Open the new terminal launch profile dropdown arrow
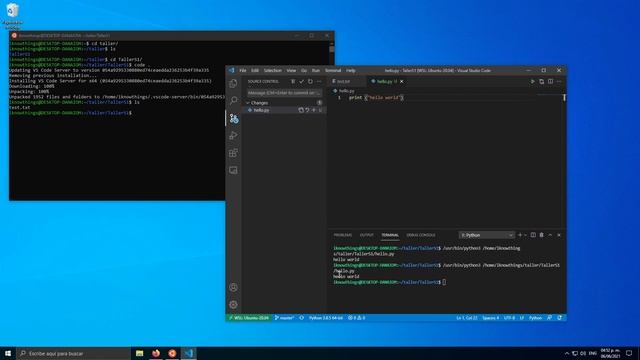640x360 pixels. tap(525, 235)
